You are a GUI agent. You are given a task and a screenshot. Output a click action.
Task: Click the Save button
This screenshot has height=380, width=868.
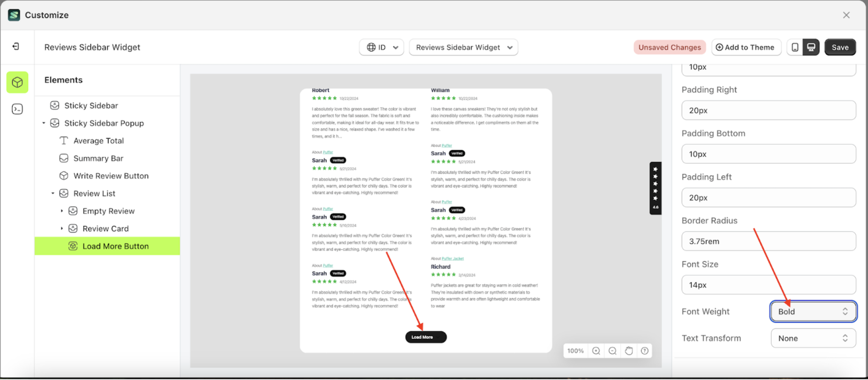(840, 47)
